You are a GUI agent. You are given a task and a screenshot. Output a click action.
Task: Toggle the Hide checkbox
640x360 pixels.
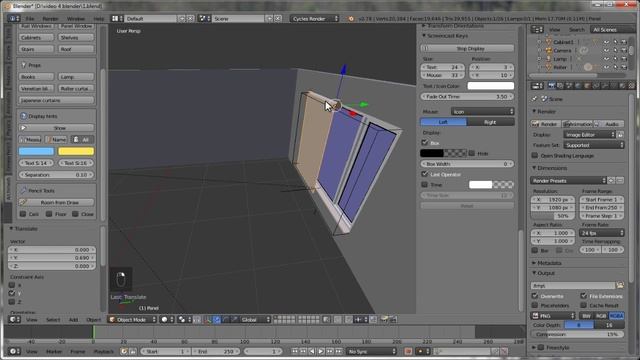[x=472, y=153]
